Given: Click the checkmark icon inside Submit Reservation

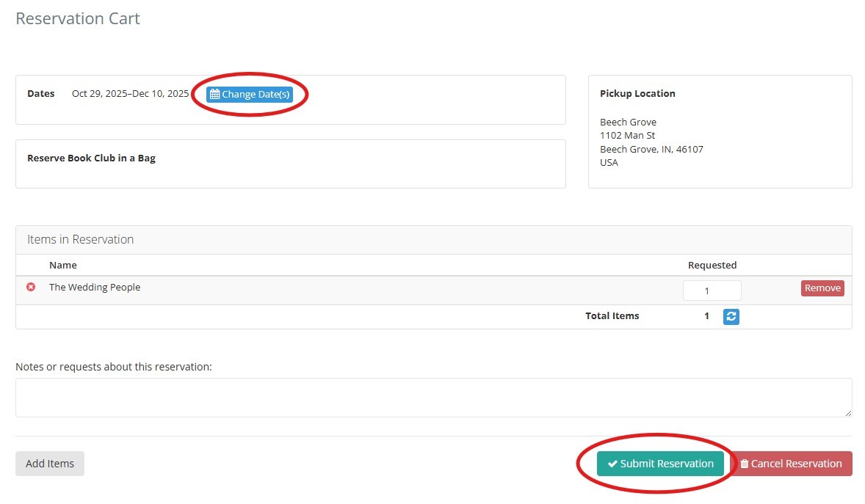Looking at the screenshot, I should [x=612, y=464].
